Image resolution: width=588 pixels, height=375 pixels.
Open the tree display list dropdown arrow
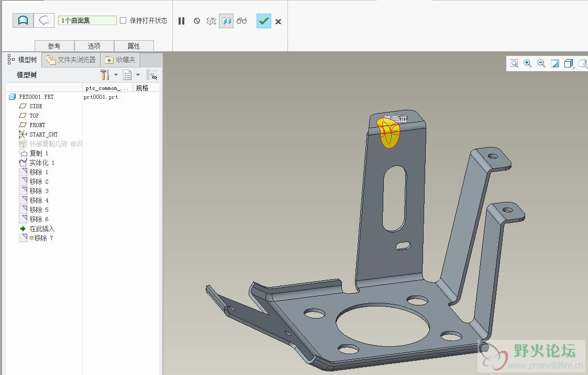tap(138, 75)
